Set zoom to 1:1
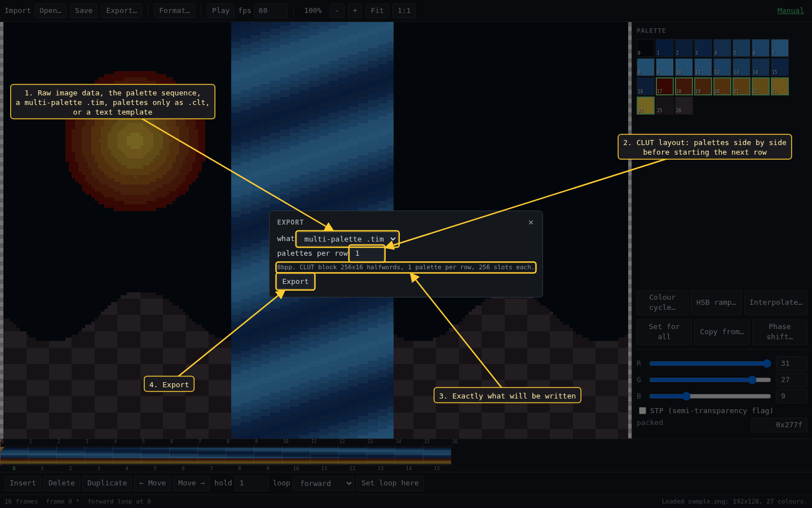This screenshot has width=812, height=508. (404, 11)
